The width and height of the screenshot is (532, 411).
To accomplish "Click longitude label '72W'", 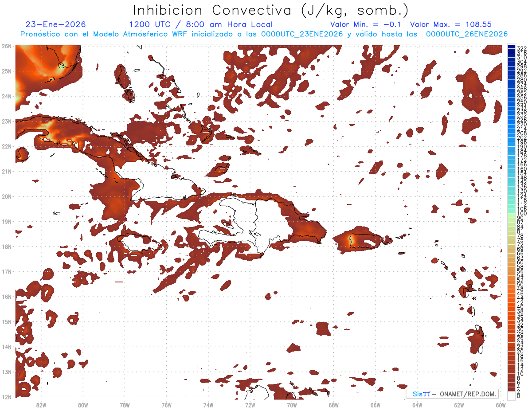I will (250, 405).
